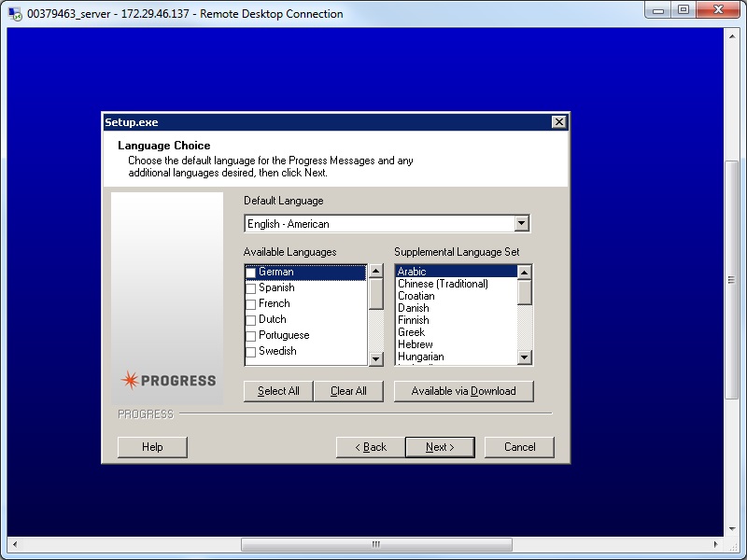Click the Progress logo in the wizard sidebar
Viewport: 747px width, 560px height.
(x=168, y=380)
